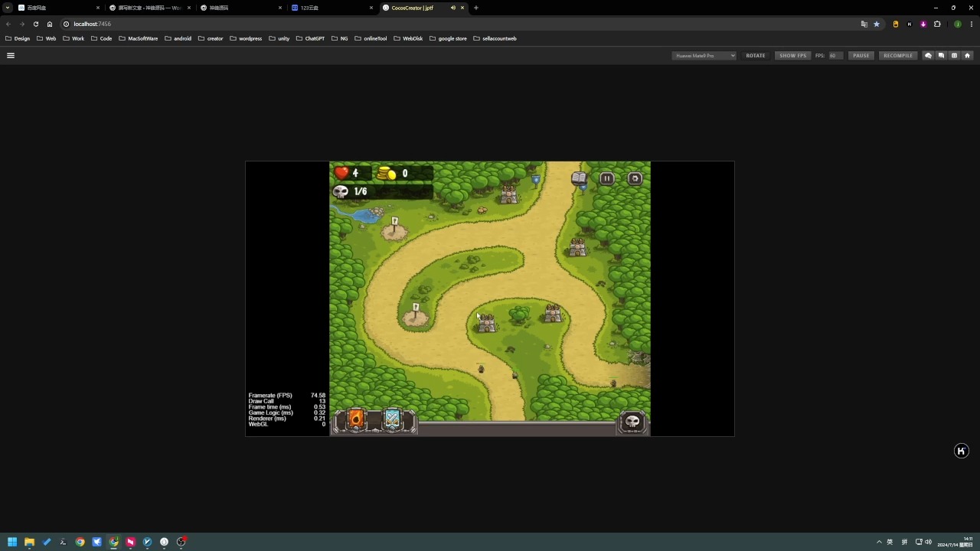
Task: Open the WebDisk bookmarks folder
Action: (x=408, y=38)
